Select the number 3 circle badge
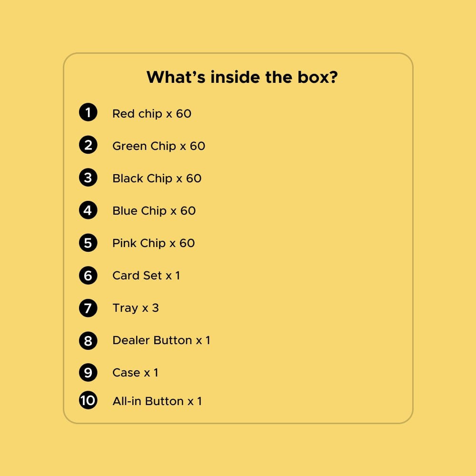This screenshot has width=476, height=476. click(x=88, y=178)
